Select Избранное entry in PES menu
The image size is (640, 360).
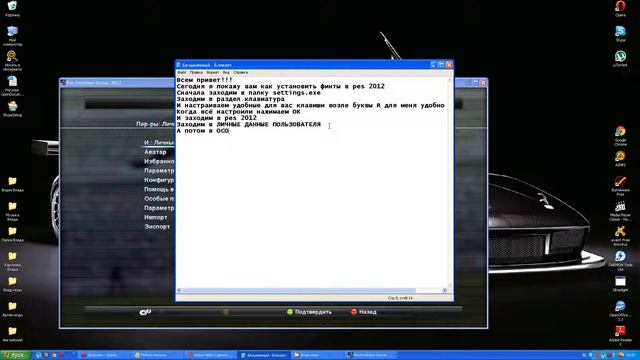[159, 161]
